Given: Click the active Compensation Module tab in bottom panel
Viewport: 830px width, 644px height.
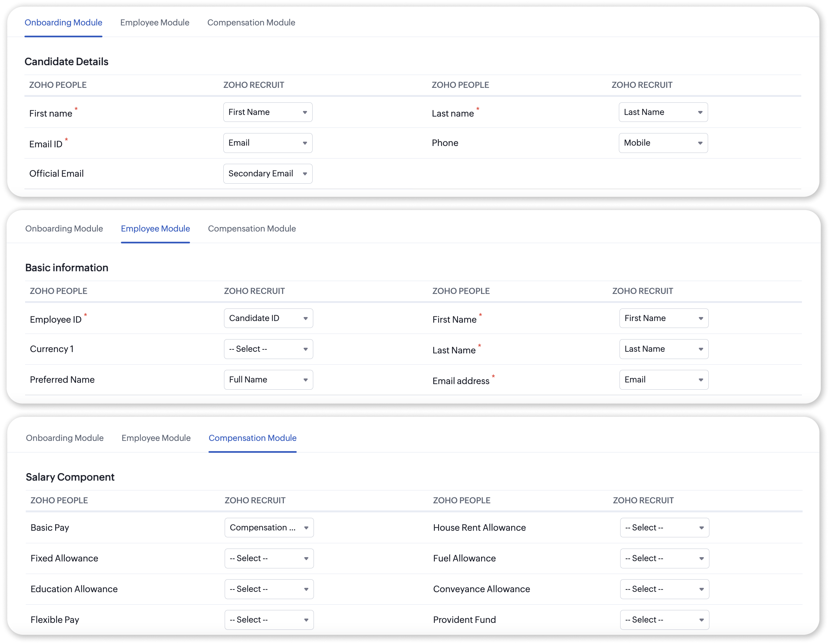Looking at the screenshot, I should pos(252,438).
